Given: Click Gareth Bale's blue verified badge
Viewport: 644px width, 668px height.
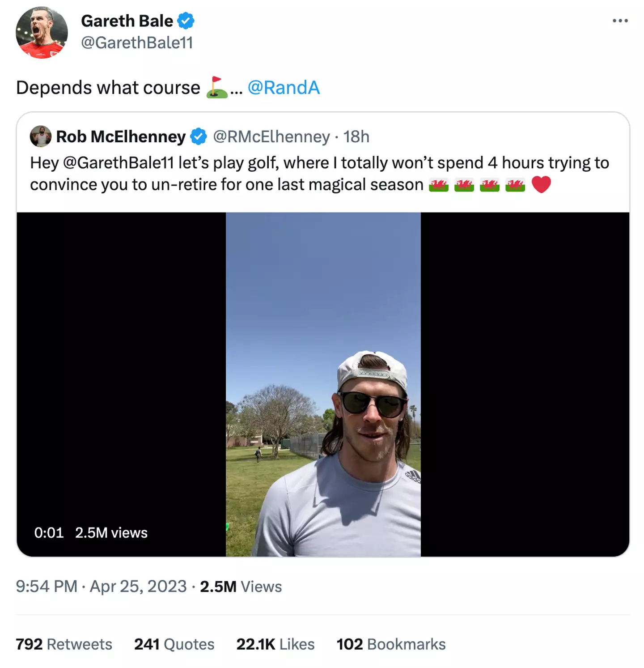Looking at the screenshot, I should pos(186,21).
